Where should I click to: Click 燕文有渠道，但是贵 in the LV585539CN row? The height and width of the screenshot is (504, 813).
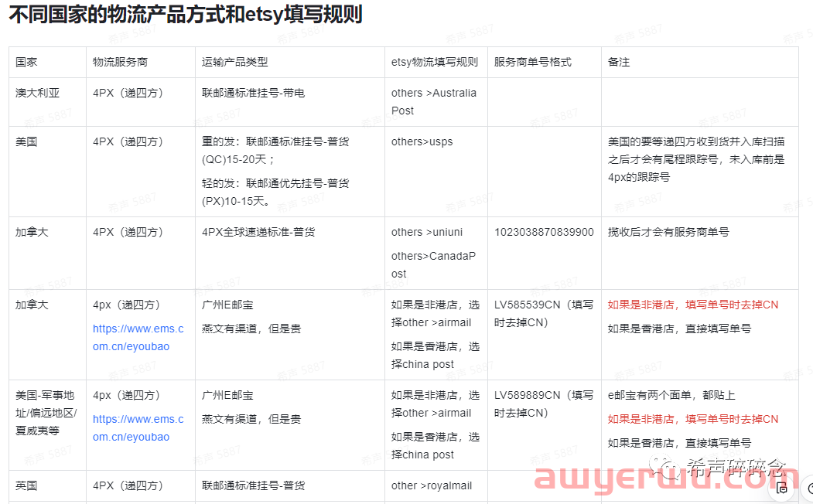coord(251,329)
